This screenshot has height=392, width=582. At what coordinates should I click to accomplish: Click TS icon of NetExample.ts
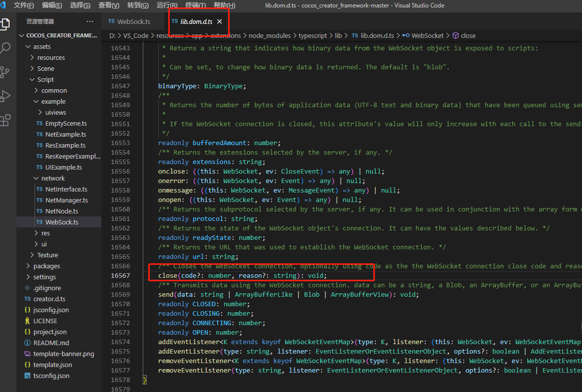[x=39, y=134]
